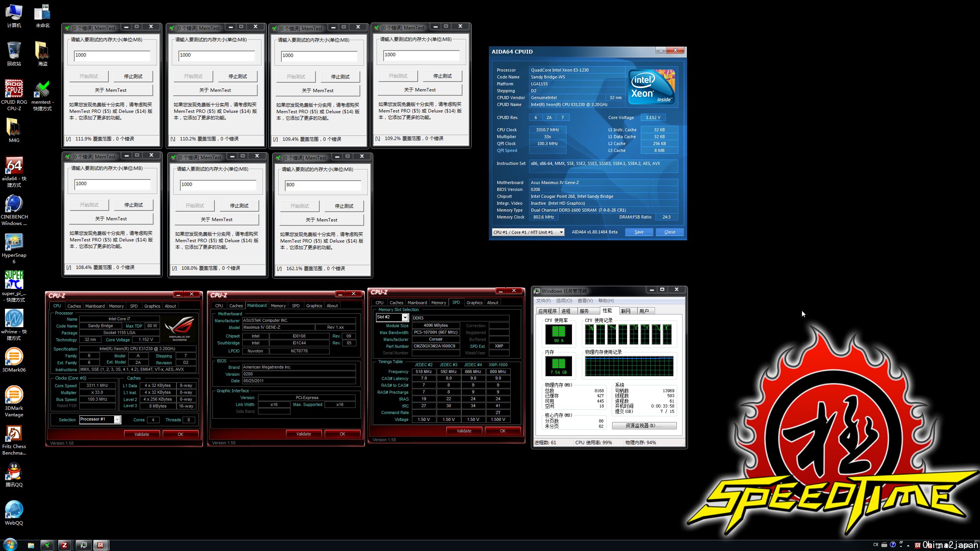Open Task Manager 选项(O) menu
The height and width of the screenshot is (551, 980).
[x=564, y=301]
